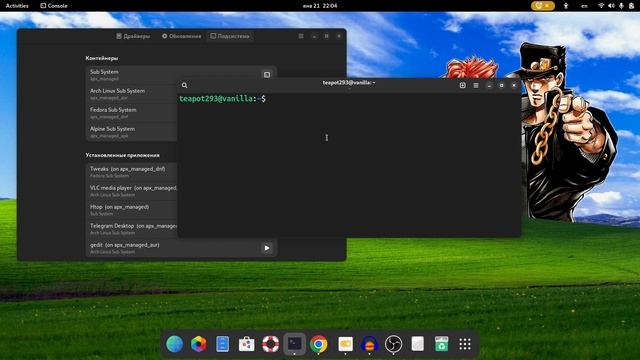The image size is (640, 360).
Task: Click the microphone icon in top bar
Action: coord(621,6)
